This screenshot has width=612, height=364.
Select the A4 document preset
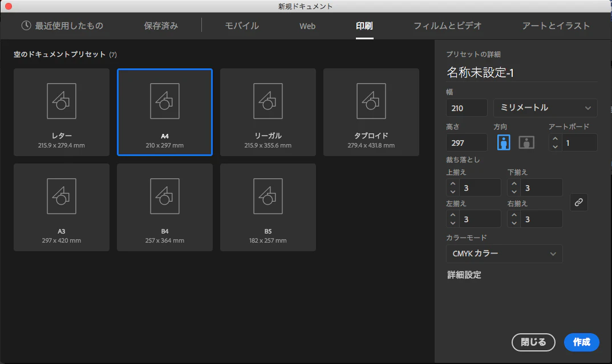click(165, 112)
